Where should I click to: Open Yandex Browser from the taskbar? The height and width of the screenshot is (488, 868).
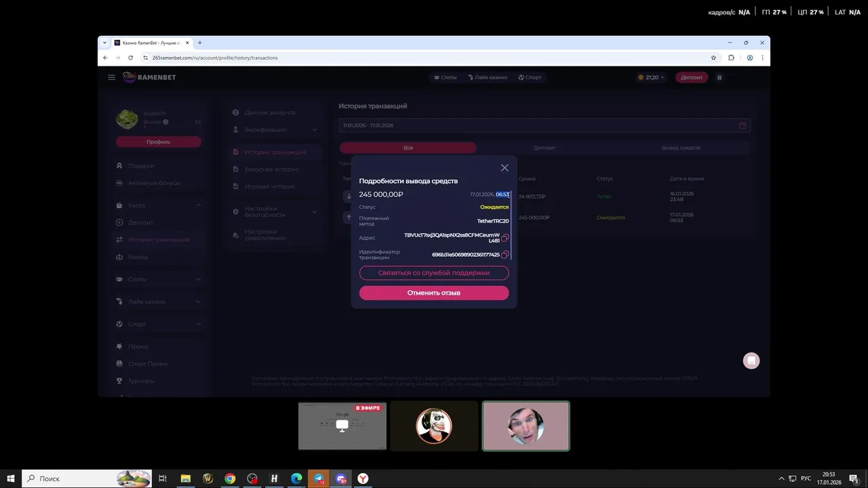363,479
